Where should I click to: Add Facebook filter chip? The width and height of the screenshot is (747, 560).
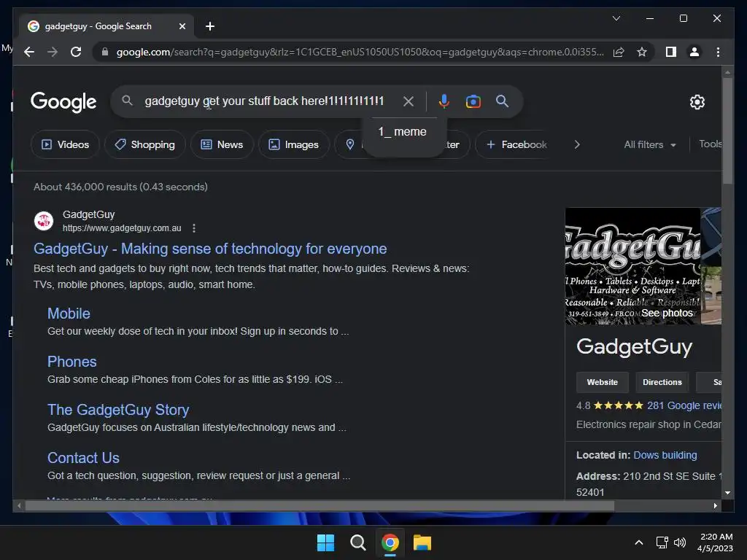click(516, 144)
